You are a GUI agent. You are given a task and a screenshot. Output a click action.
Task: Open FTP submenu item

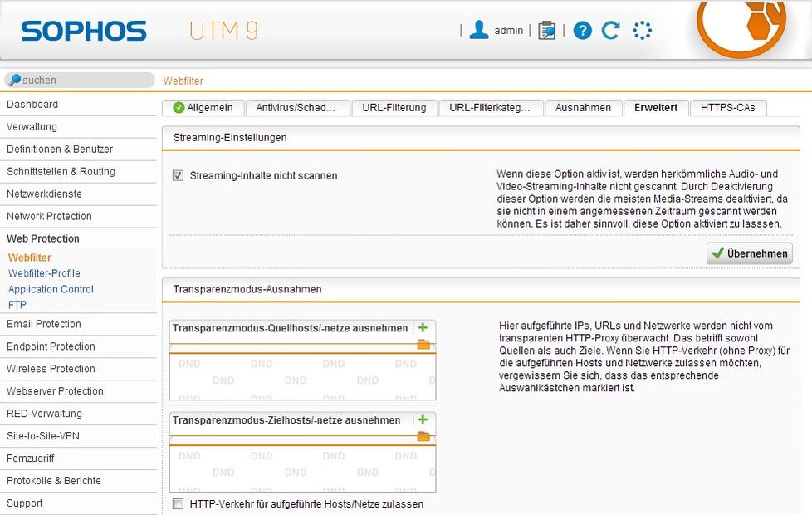tap(17, 305)
